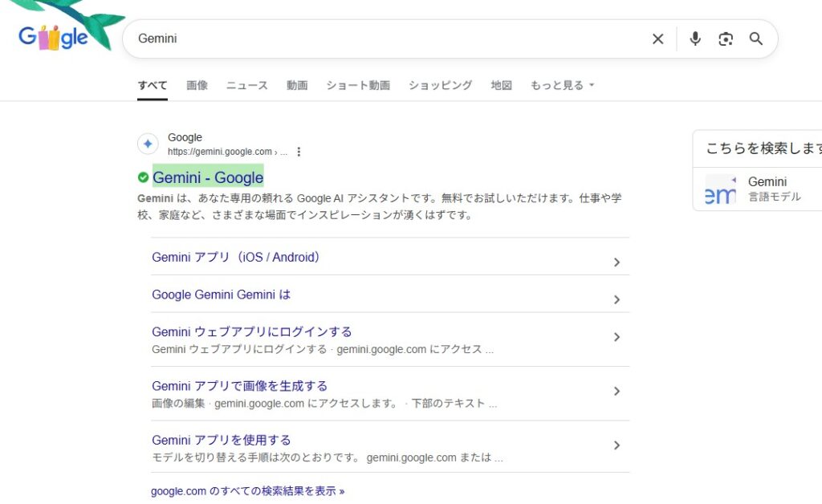Open Gemini アプリで画像を生成する link
Viewport: 822px width, 504px height.
(x=239, y=386)
